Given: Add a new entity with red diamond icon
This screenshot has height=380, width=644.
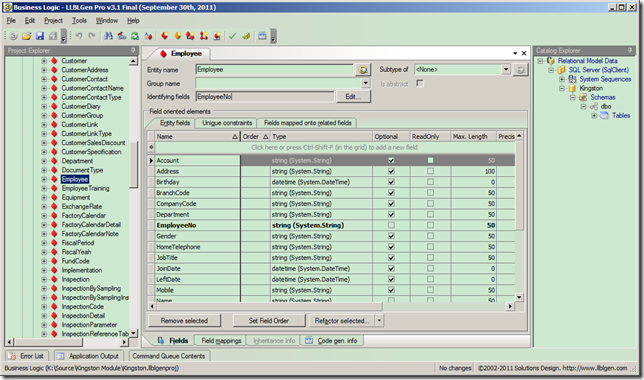Looking at the screenshot, I should pos(165,36).
